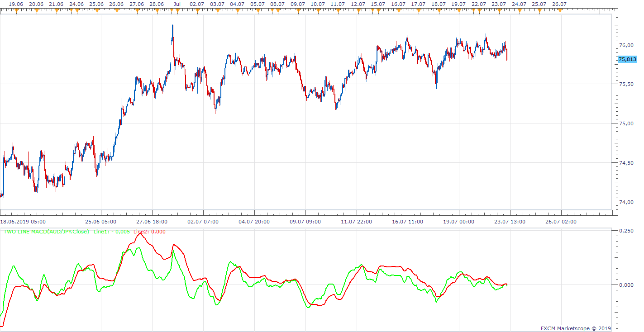Click the 27.06 18:00 time label
644x332 pixels.
[152, 222]
